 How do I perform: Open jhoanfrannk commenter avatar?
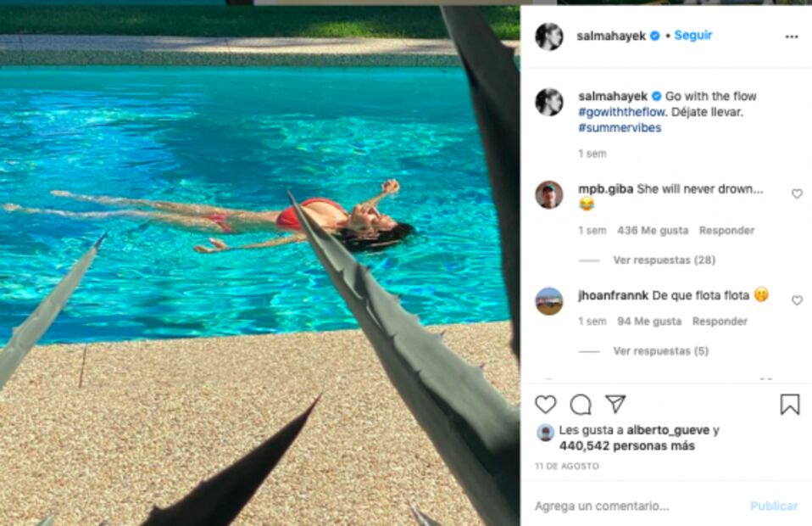click(549, 301)
